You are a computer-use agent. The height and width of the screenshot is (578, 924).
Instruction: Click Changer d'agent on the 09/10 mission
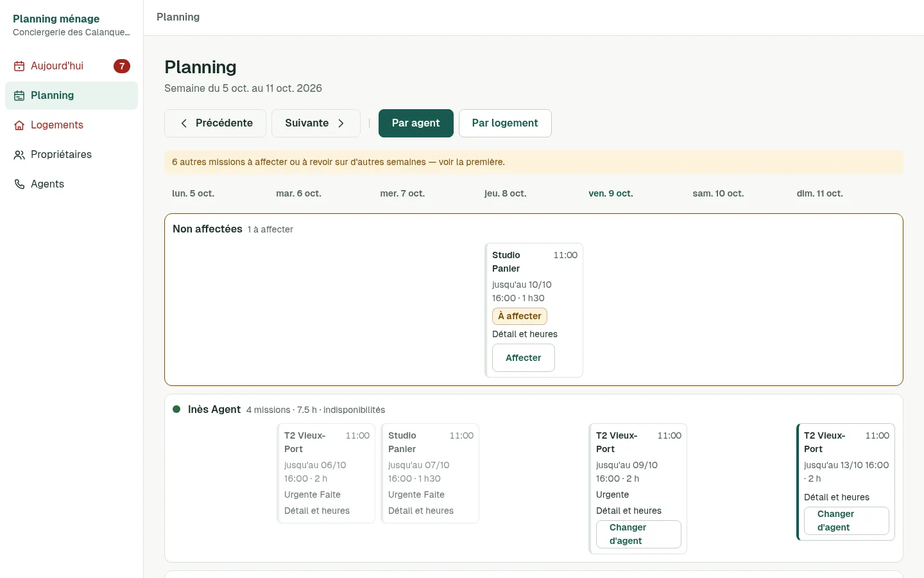coord(638,534)
